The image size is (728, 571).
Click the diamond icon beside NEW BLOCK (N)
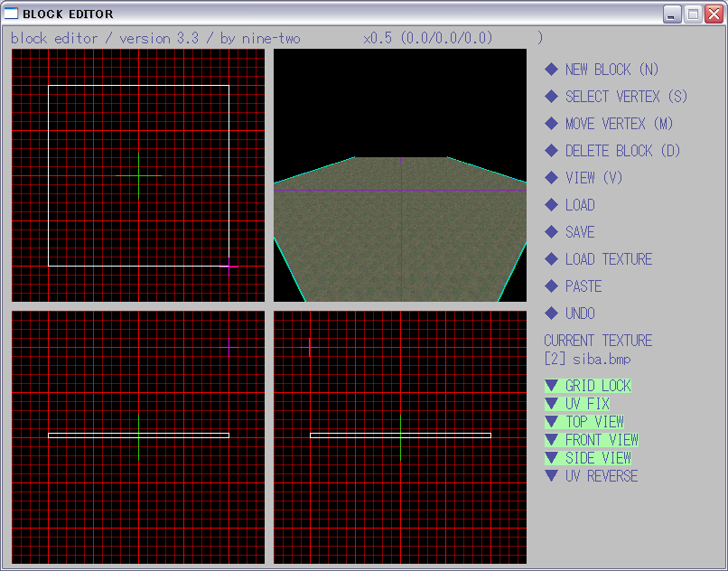pos(552,70)
